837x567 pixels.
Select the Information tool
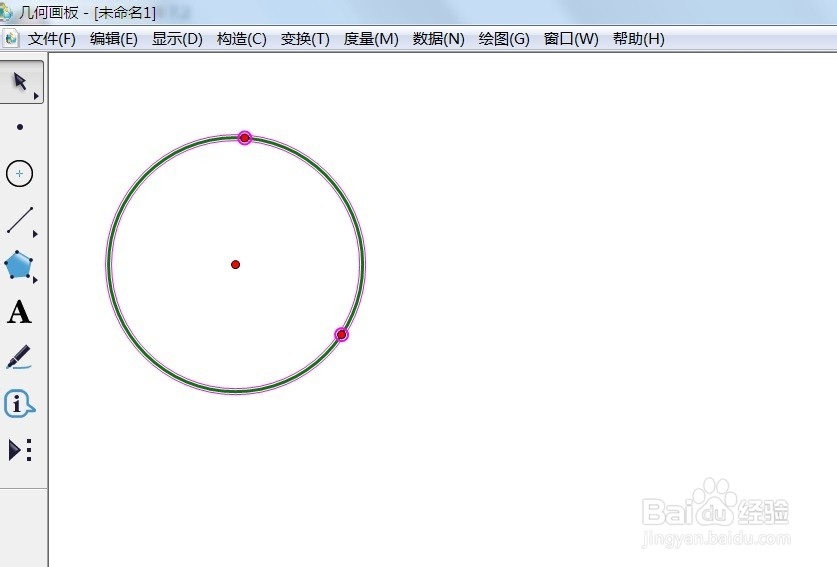19,403
